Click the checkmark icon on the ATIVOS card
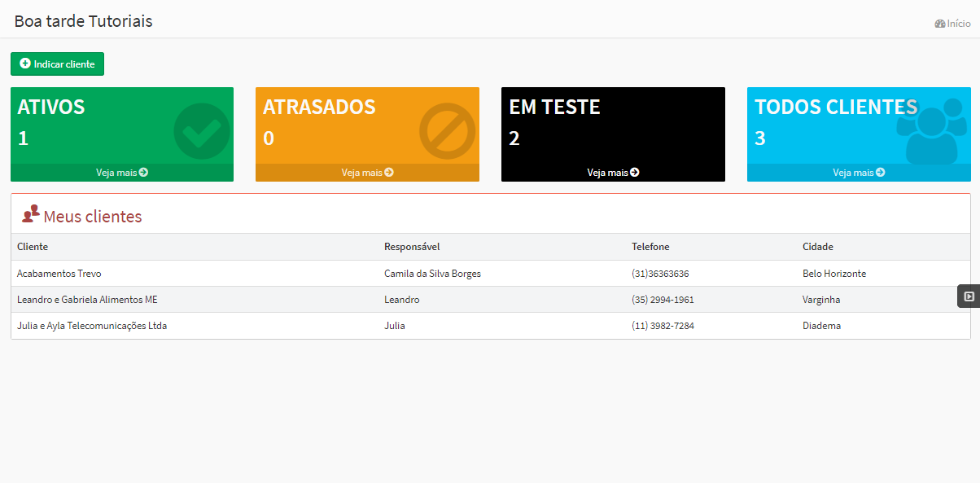 [200, 130]
